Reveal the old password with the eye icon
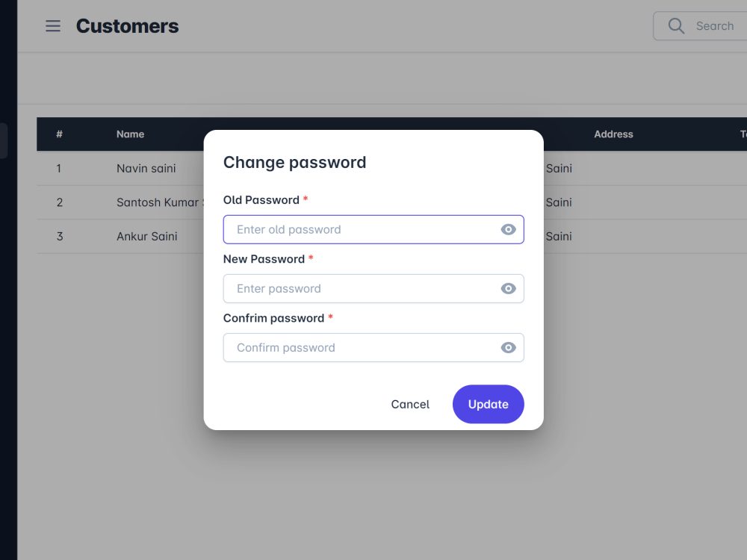The image size is (747, 560). (509, 229)
